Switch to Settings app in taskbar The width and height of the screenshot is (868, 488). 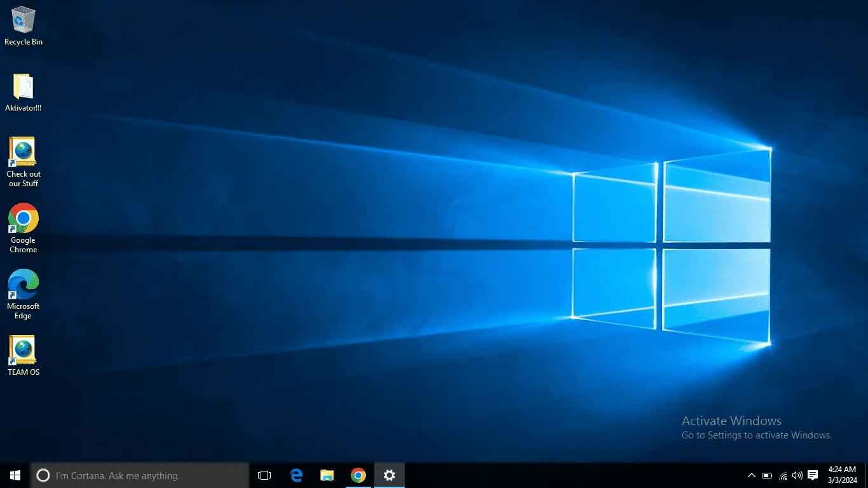point(390,475)
